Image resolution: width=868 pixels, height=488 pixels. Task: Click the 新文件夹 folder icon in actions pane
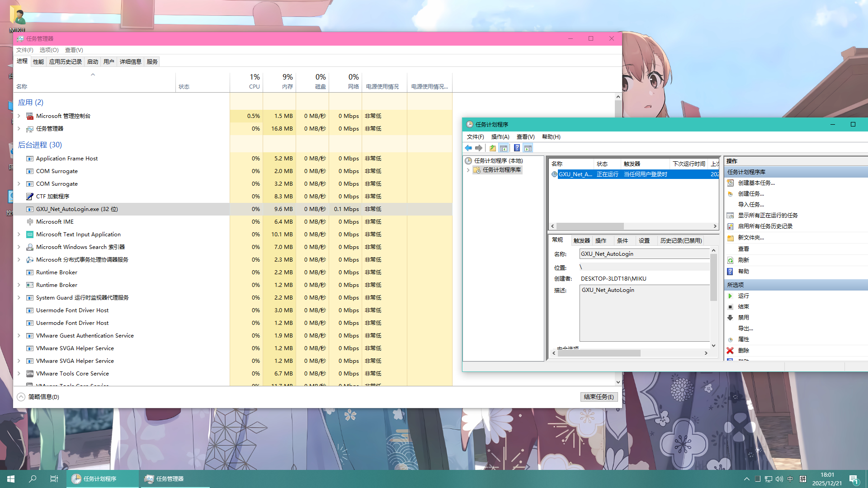[x=731, y=237]
